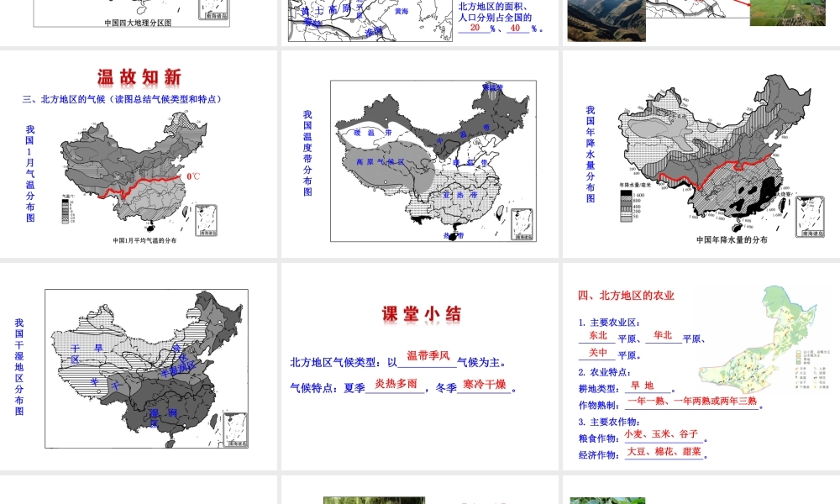Select the dry-wet regions distribution map image
Image resolution: width=840 pixels, height=504 pixels.
click(146, 369)
